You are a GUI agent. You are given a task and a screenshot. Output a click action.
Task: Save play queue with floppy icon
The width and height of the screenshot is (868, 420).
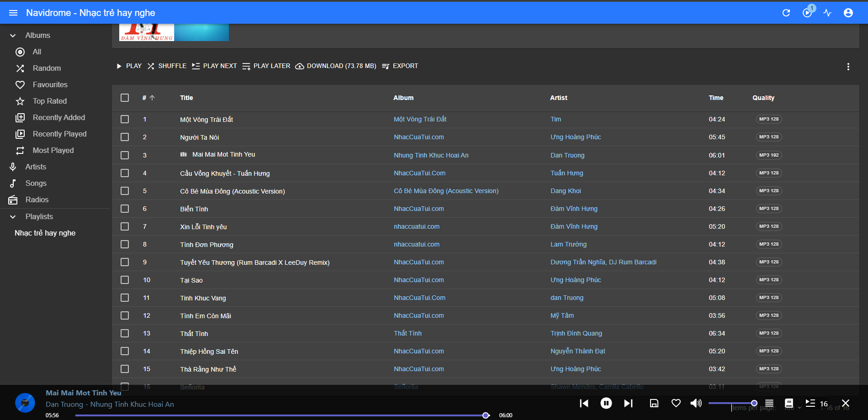click(654, 403)
